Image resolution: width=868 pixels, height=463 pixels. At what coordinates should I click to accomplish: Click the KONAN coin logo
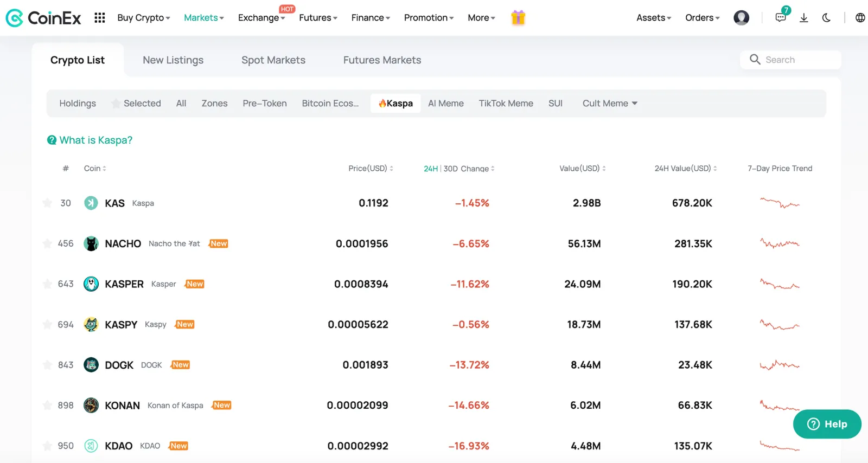click(x=91, y=405)
